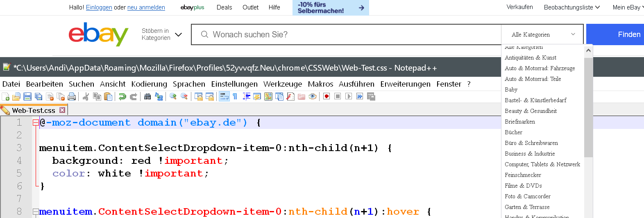This screenshot has height=218, width=644.
Task: Click the eBay Finden search button
Action: point(615,34)
